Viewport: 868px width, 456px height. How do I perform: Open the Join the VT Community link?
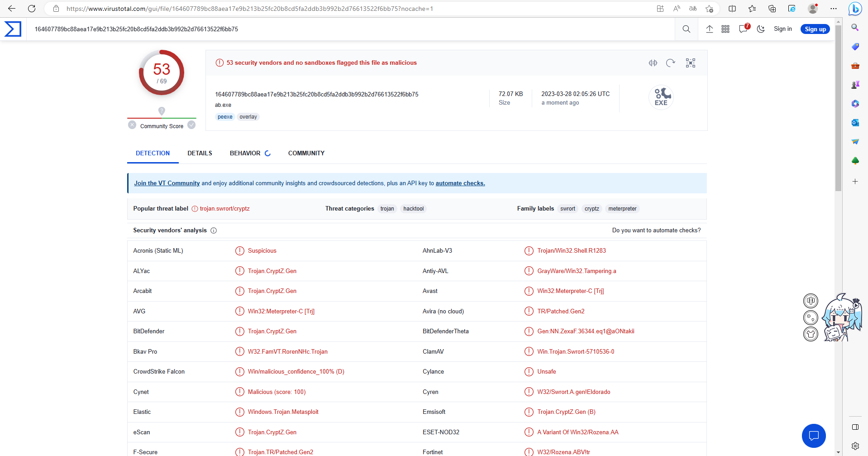[167, 183]
